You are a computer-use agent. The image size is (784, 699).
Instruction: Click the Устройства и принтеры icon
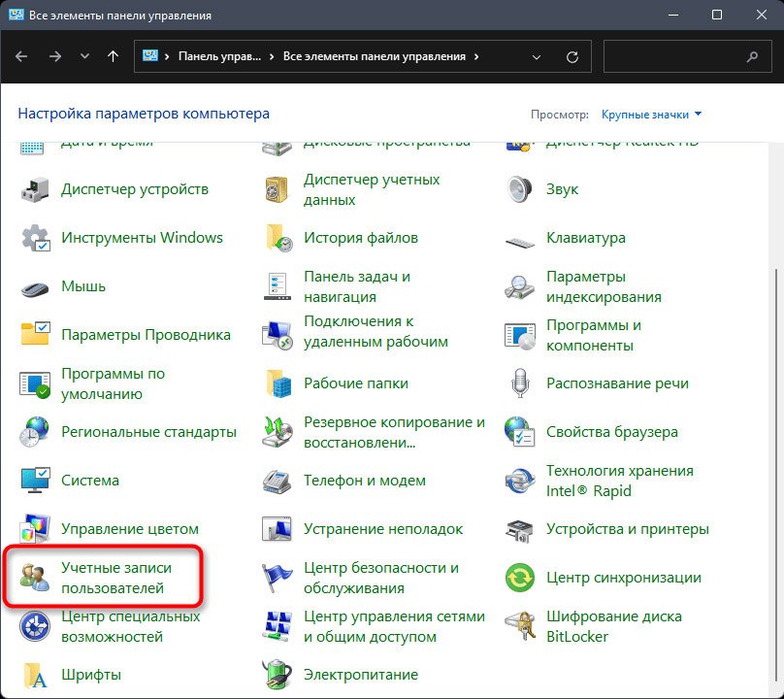tap(519, 530)
